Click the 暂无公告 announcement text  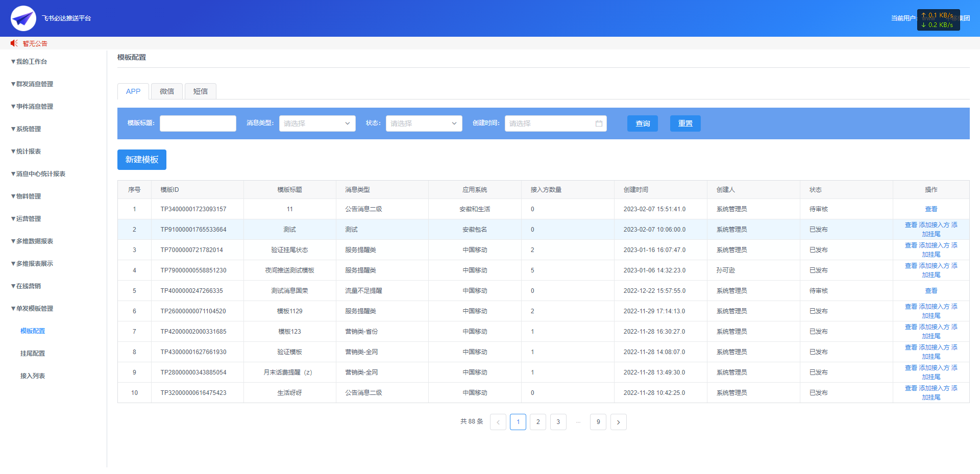point(35,44)
